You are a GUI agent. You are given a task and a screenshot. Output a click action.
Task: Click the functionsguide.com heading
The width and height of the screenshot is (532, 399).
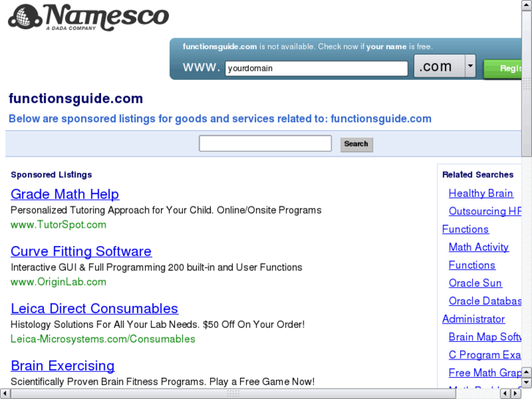(75, 99)
